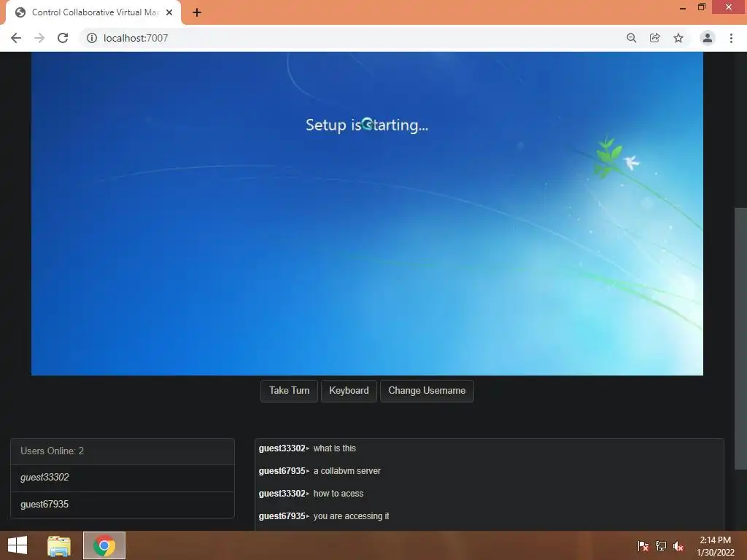Click the muted volume tray icon
Screen dimensions: 747x560
[x=678, y=546]
